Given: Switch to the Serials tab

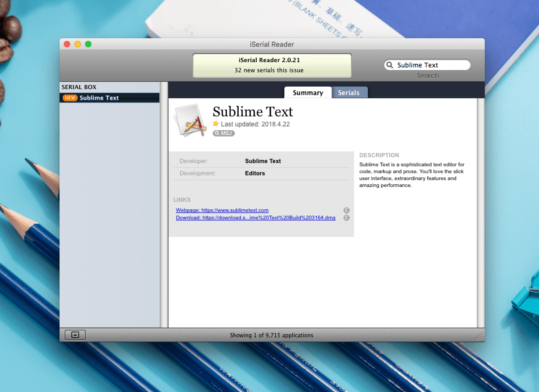Looking at the screenshot, I should (349, 92).
